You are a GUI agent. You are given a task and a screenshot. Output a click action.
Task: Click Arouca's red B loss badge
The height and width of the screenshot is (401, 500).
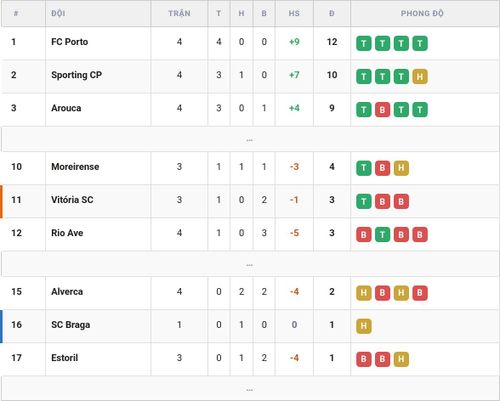coord(382,110)
